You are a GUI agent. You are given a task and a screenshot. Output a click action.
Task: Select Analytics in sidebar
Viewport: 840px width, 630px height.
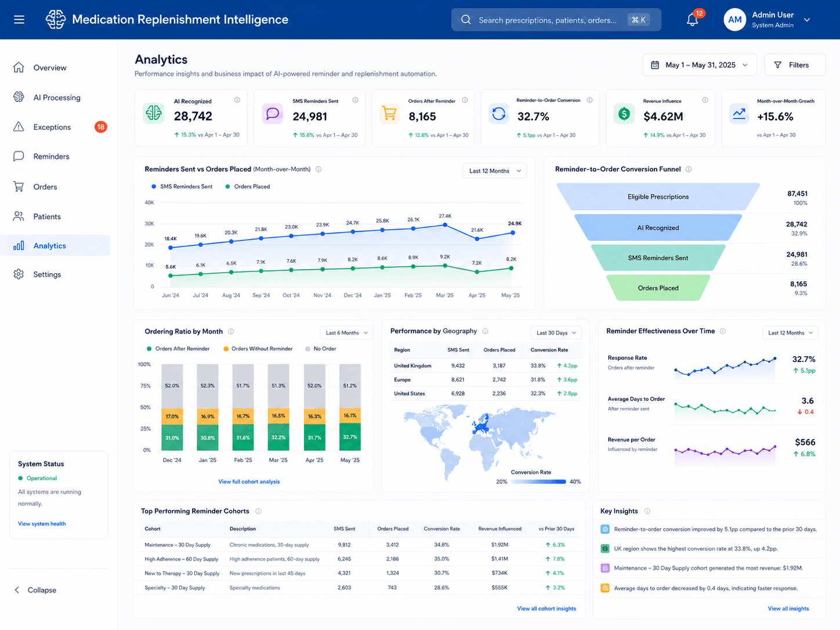click(56, 245)
